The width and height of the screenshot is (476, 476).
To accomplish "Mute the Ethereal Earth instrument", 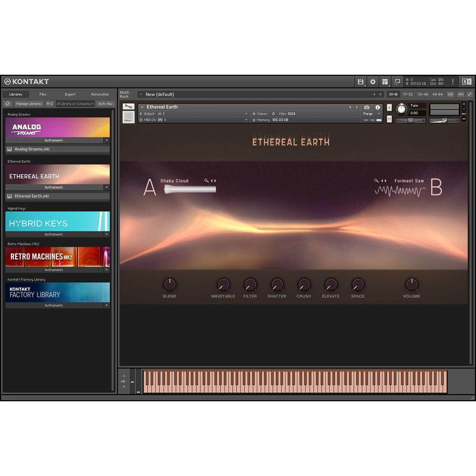I will pyautogui.click(x=388, y=120).
